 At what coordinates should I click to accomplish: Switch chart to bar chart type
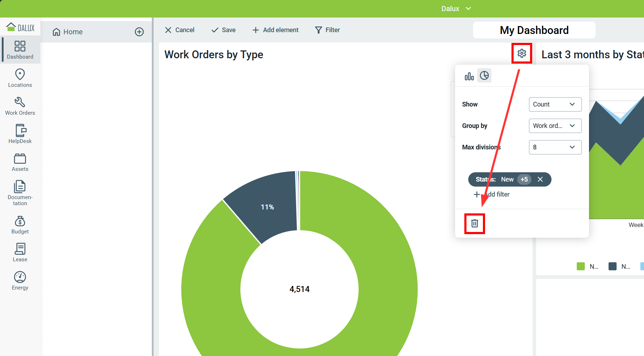(469, 76)
